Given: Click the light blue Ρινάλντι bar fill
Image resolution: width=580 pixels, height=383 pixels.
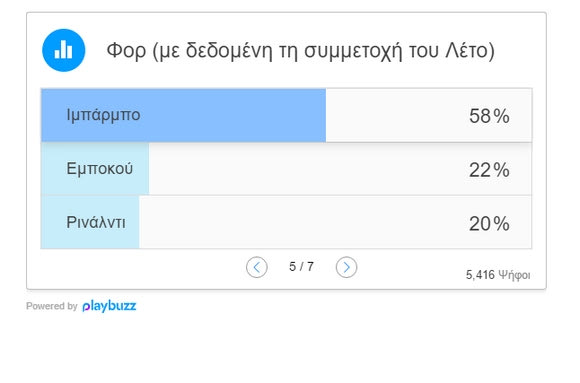Looking at the screenshot, I should (x=90, y=222).
